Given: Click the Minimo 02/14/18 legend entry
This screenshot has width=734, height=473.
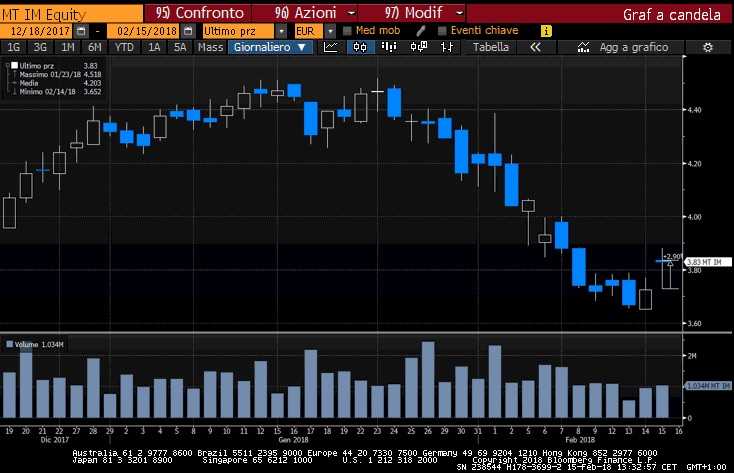Looking at the screenshot, I should pyautogui.click(x=60, y=92).
